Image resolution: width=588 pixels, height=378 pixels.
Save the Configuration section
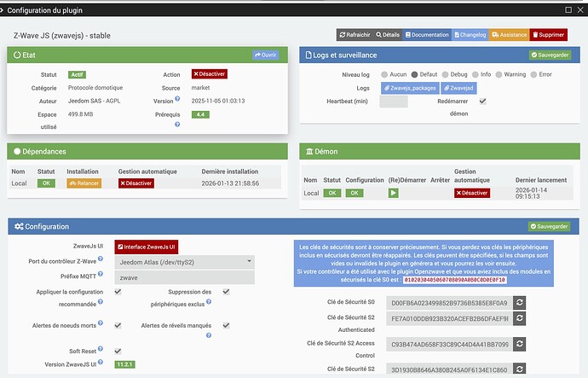coord(550,226)
